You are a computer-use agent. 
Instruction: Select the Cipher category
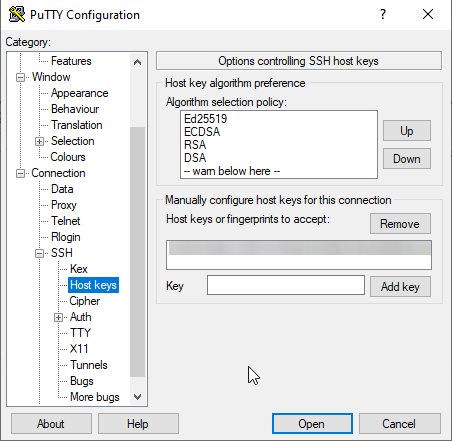(x=85, y=301)
